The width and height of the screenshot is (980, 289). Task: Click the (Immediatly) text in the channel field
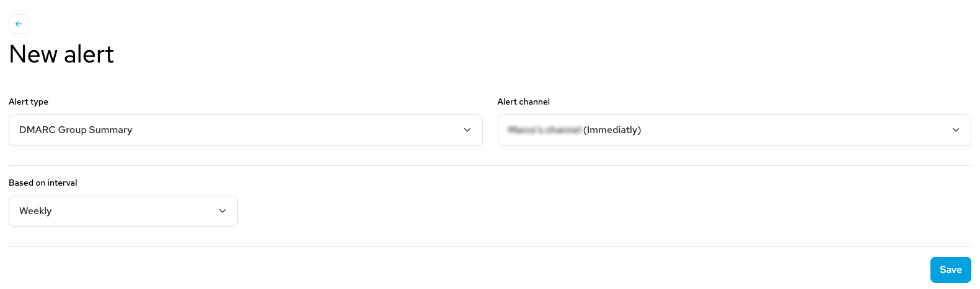pos(612,130)
